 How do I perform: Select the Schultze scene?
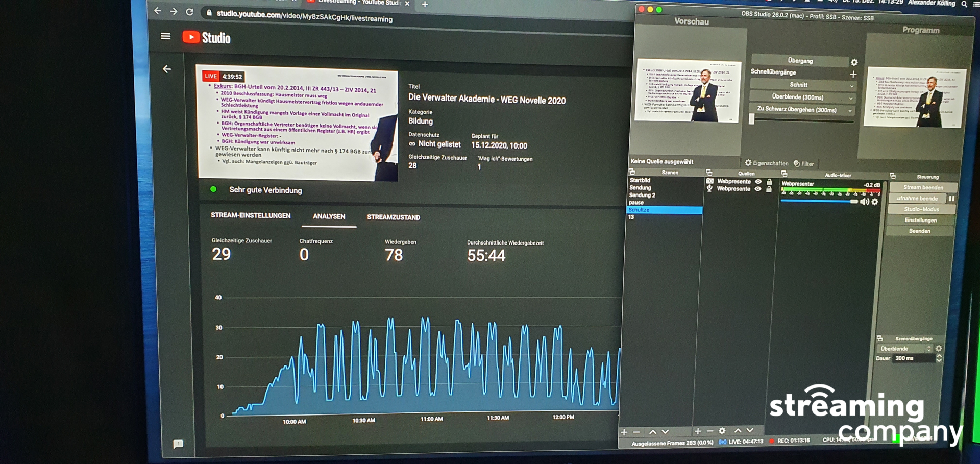pos(664,210)
